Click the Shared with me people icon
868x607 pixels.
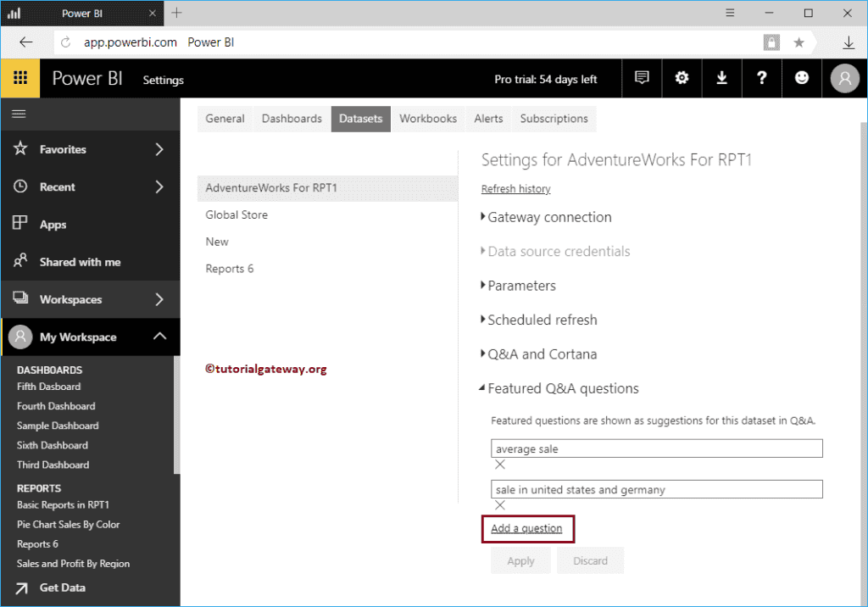[20, 261]
